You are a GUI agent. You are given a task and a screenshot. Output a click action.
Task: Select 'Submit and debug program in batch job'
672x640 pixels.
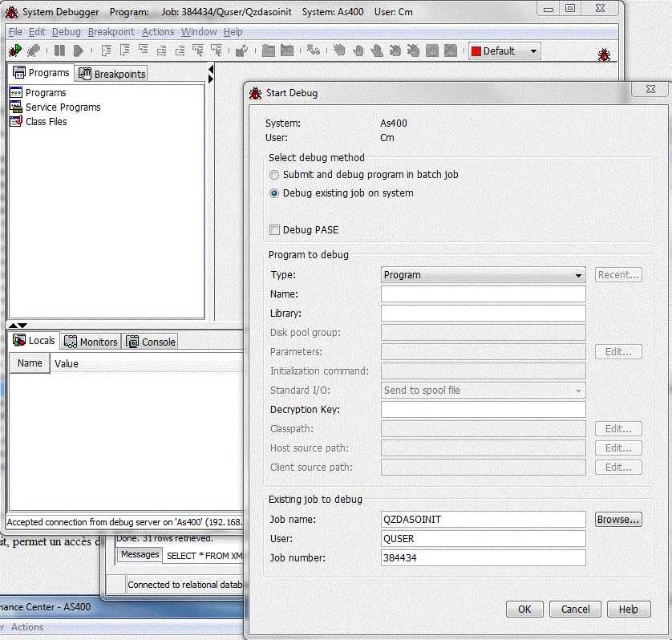[x=274, y=174]
